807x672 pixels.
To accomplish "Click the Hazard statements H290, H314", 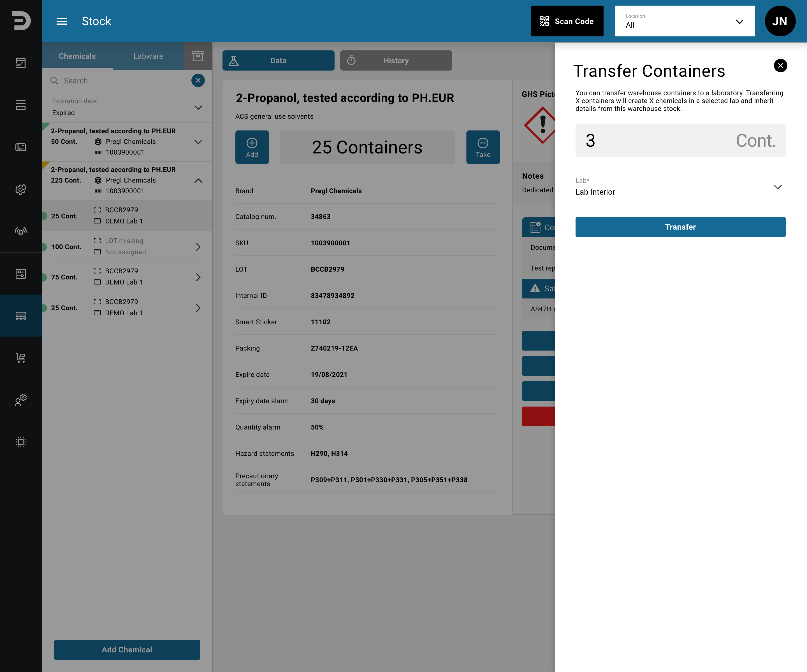I will tap(329, 454).
